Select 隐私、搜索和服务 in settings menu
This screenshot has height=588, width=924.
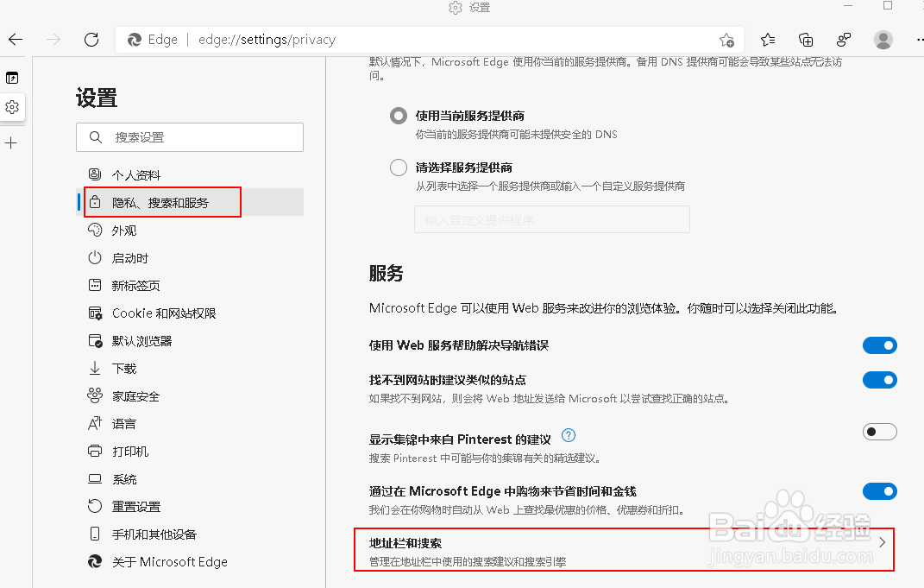pos(190,202)
